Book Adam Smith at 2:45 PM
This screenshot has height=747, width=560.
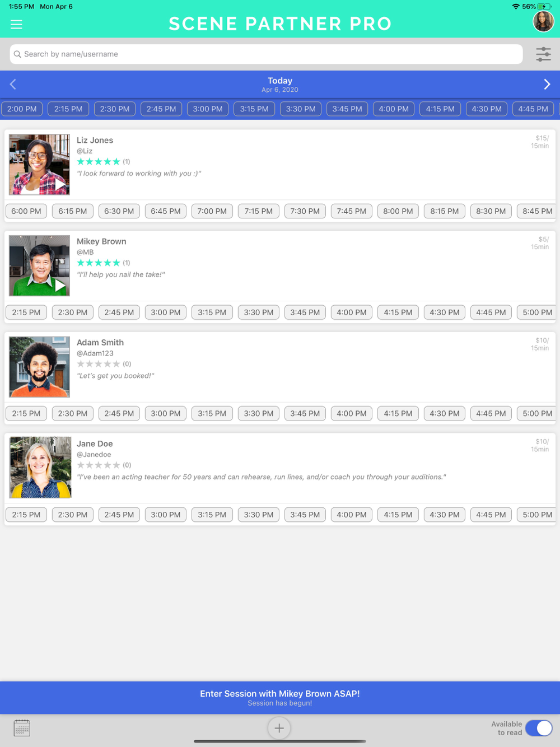(x=119, y=413)
